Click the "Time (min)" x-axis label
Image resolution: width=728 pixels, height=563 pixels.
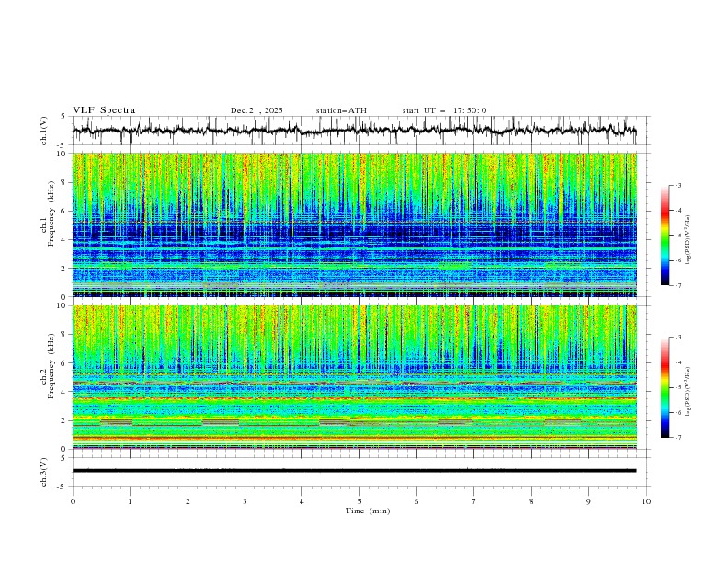click(368, 511)
